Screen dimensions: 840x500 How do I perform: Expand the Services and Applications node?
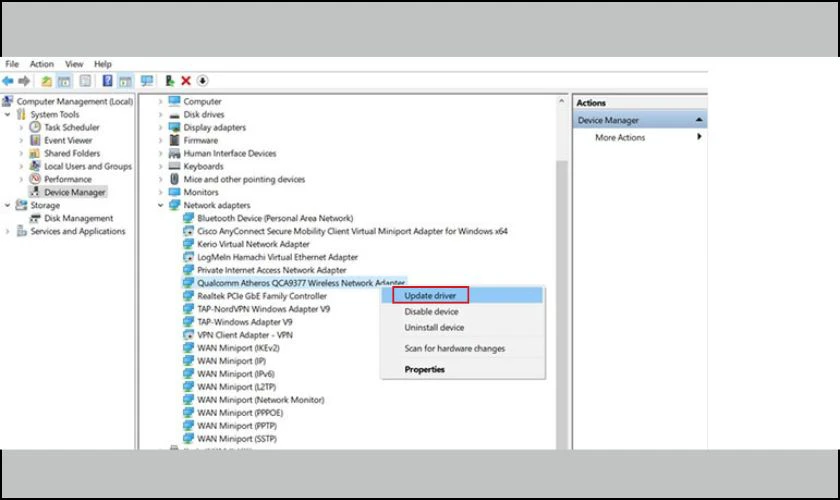(x=8, y=231)
